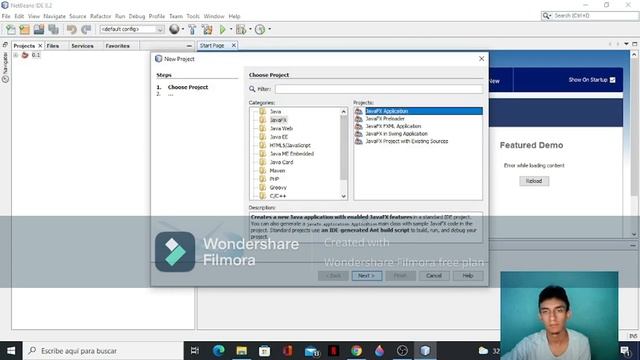Click the Profile Project clock icon
This screenshot has width=640, height=360.
pos(260,29)
